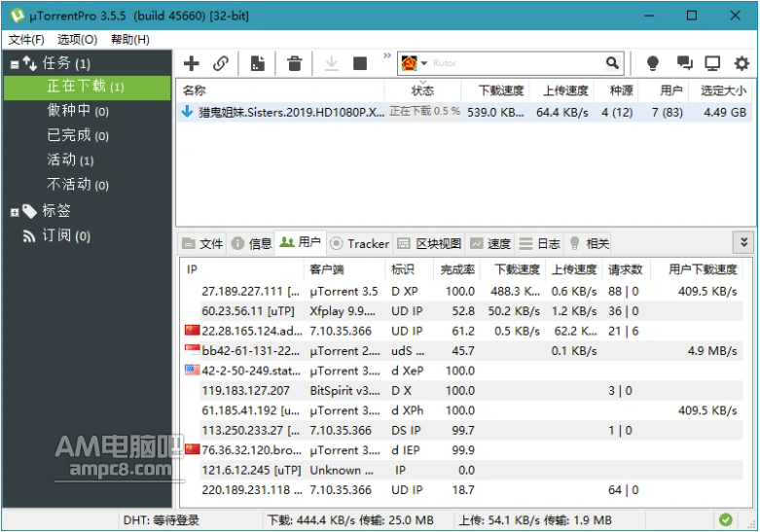Open the 帮助(H) menu
This screenshot has height=532, width=760.
pos(129,39)
